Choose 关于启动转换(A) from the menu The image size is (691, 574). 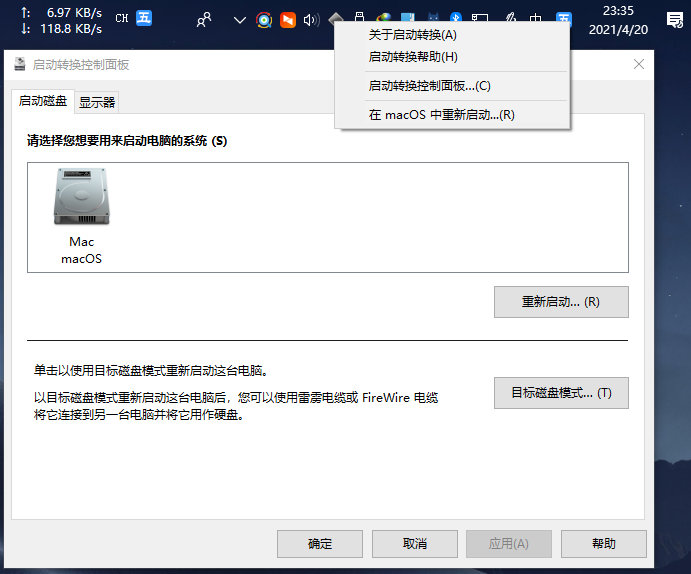click(412, 35)
